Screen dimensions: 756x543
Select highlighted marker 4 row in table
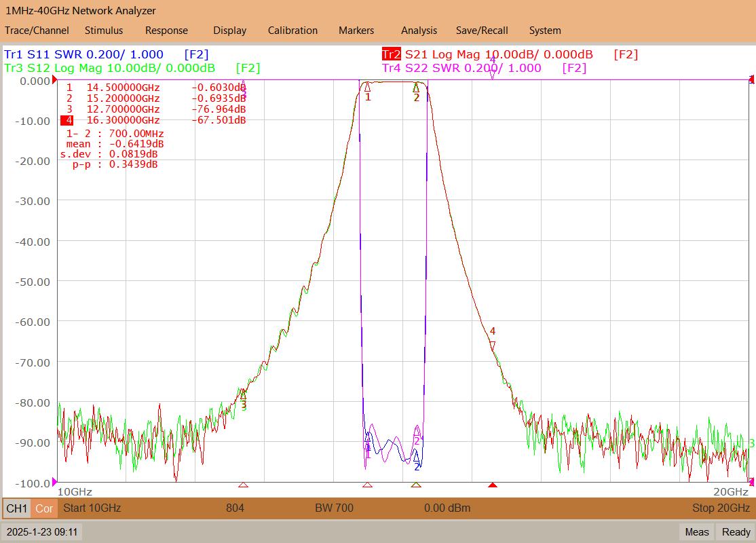pyautogui.click(x=153, y=120)
